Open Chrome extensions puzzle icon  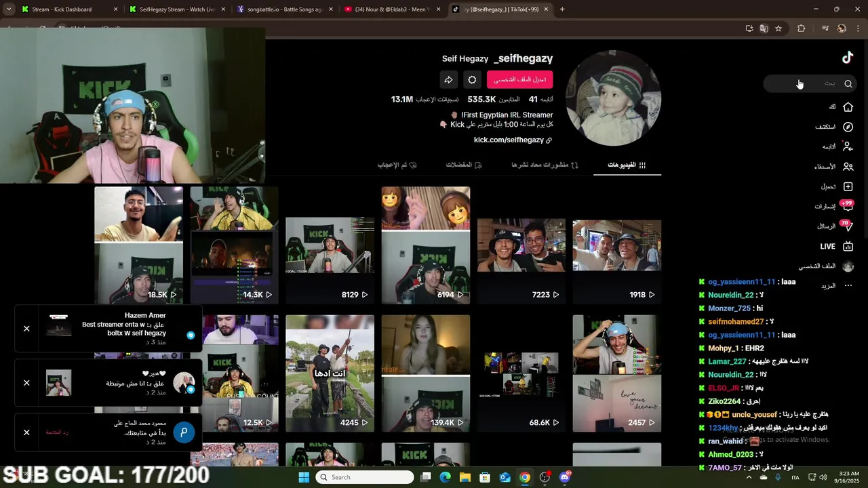pos(802,28)
